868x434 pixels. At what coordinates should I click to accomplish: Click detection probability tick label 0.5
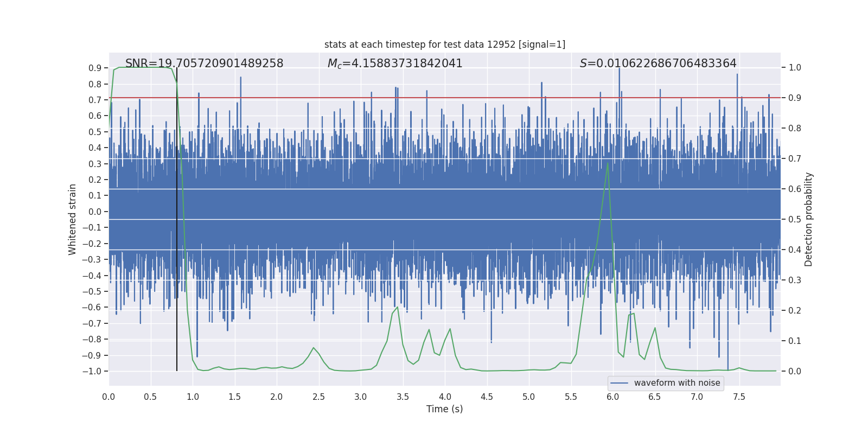click(x=795, y=220)
